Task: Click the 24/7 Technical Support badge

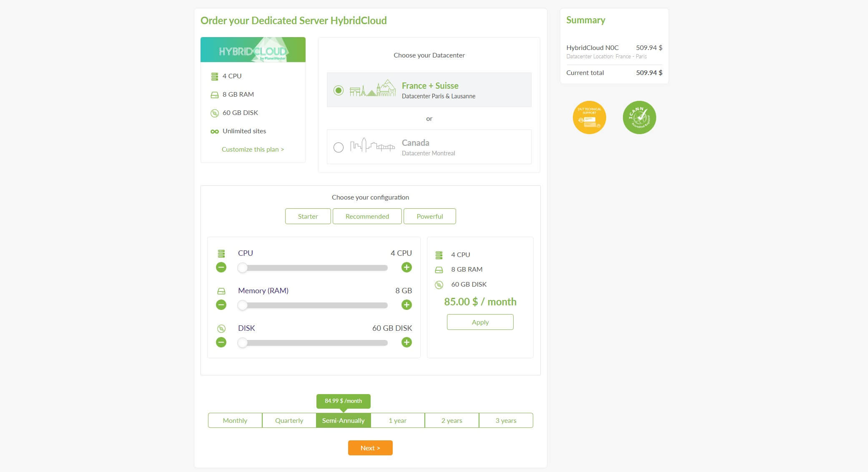Action: tap(589, 117)
